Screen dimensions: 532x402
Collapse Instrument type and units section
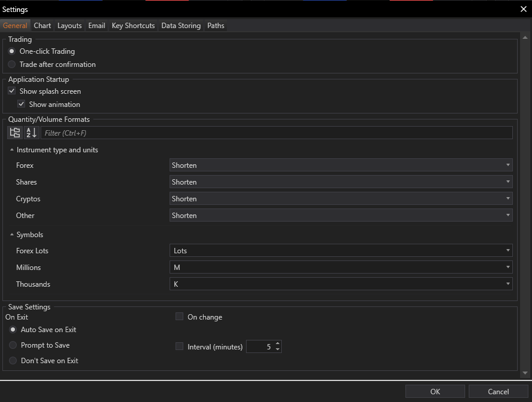pyautogui.click(x=12, y=150)
